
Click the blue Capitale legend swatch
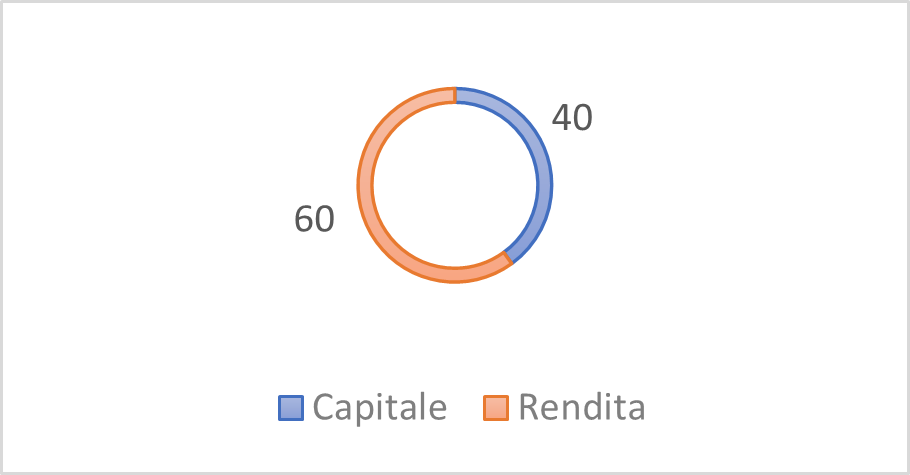[291, 408]
